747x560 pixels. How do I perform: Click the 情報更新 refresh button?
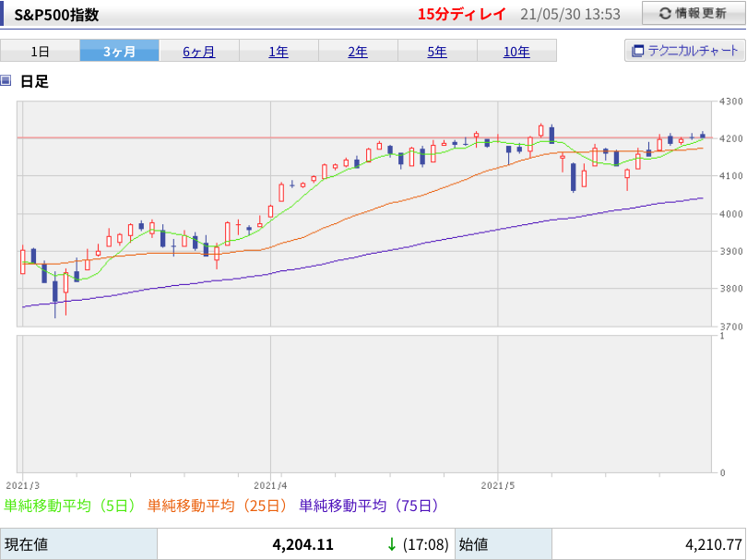point(694,13)
